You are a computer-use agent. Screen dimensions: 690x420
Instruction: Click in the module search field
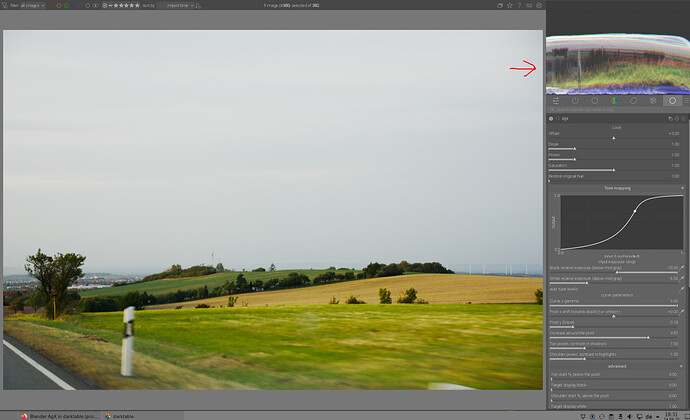[x=612, y=109]
